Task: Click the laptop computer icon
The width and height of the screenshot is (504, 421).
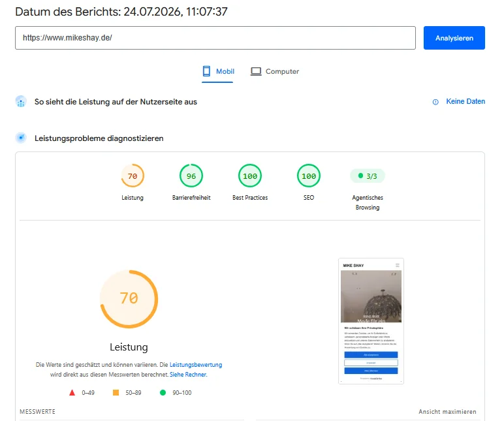Action: pyautogui.click(x=256, y=71)
